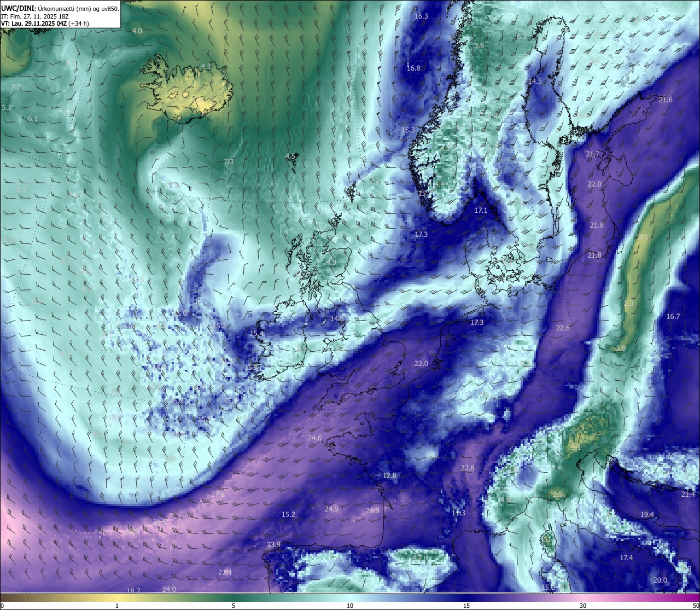Viewport: 700px width, 610px height.
Task: Click the 17.1 value label
Action: 480,211
